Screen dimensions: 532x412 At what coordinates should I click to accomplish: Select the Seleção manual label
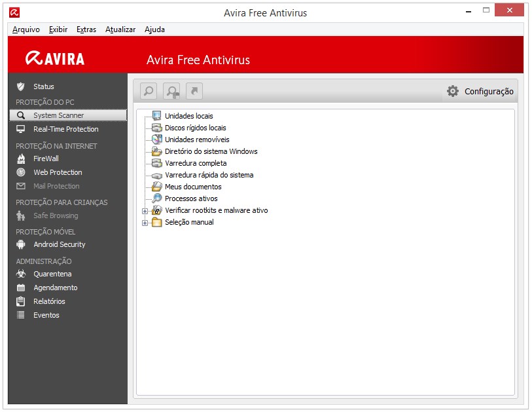pyautogui.click(x=189, y=223)
